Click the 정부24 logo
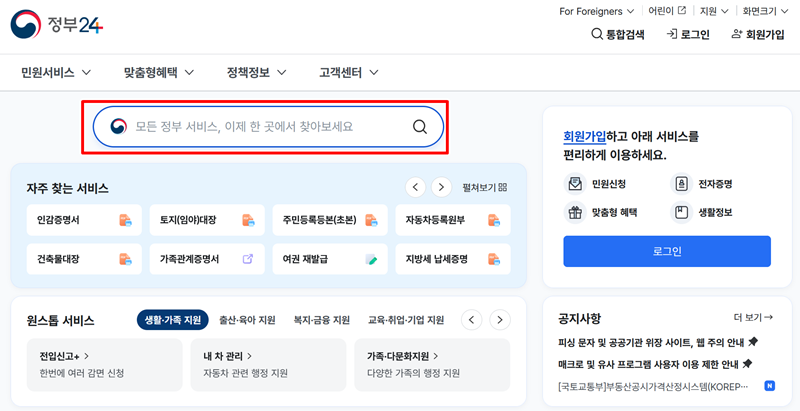The height and width of the screenshot is (411, 800). [x=57, y=24]
